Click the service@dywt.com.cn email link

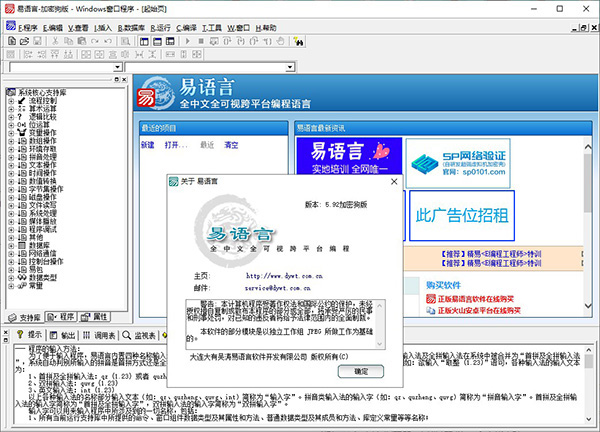(277, 288)
